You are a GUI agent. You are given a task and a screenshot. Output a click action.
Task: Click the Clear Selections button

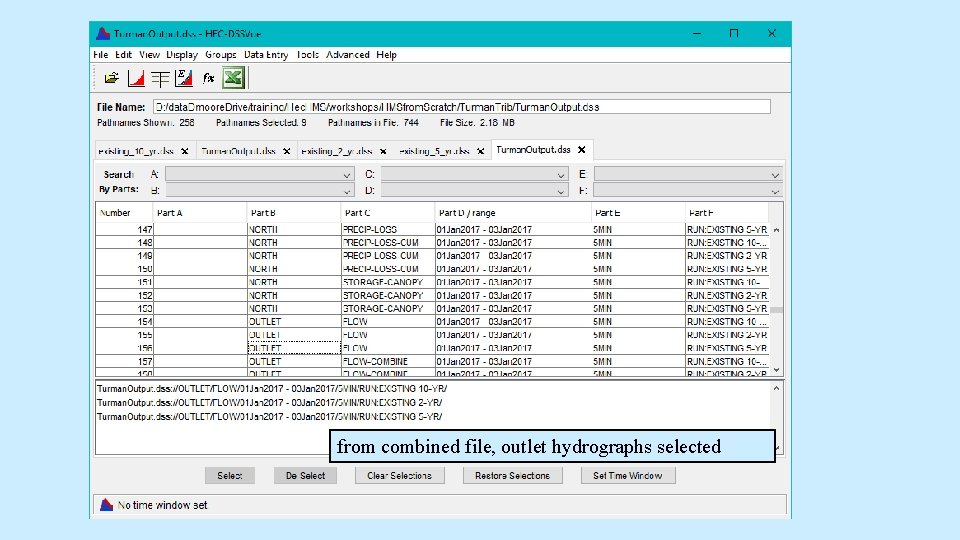399,476
